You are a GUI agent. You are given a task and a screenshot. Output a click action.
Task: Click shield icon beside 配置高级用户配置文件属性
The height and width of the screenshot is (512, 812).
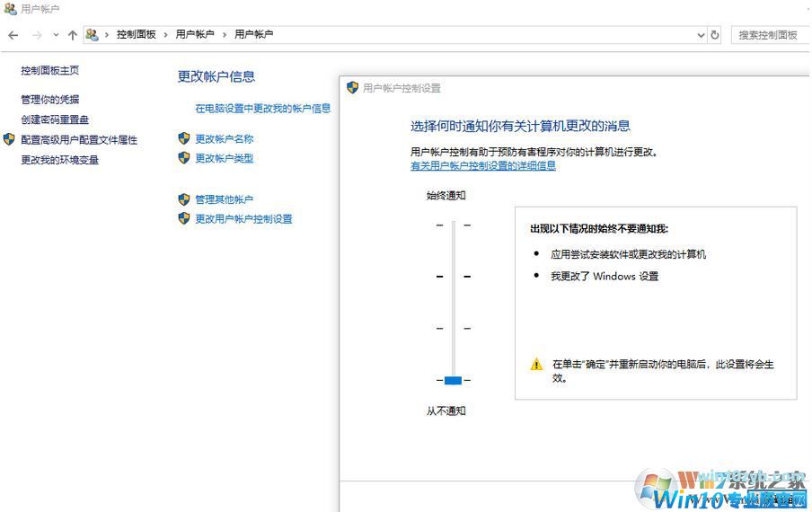[x=9, y=139]
